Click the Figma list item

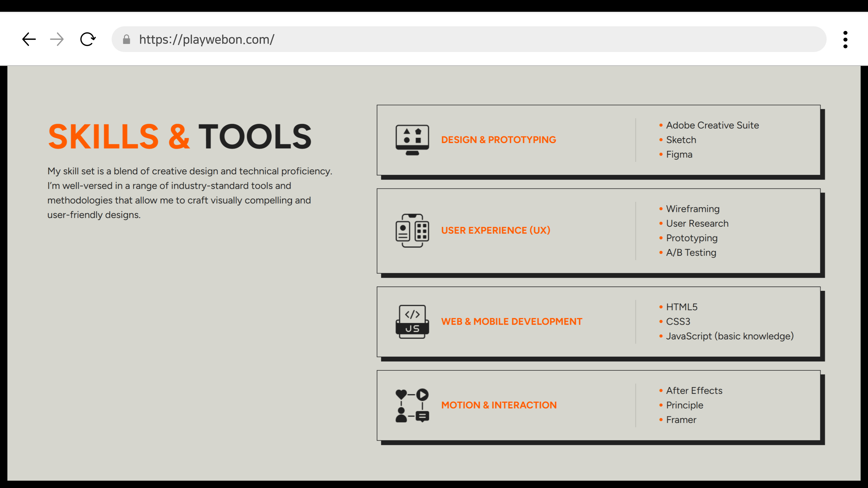click(679, 155)
